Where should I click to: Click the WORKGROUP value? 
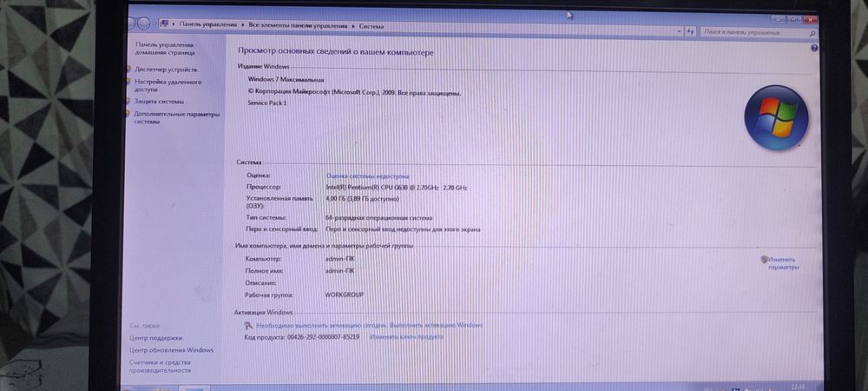[x=344, y=295]
